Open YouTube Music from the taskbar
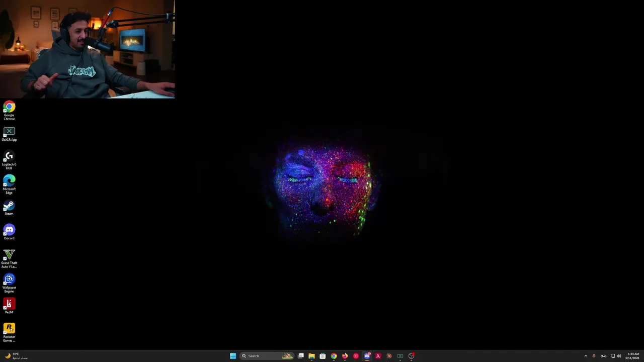Image resolution: width=644 pixels, height=362 pixels. pos(356,356)
